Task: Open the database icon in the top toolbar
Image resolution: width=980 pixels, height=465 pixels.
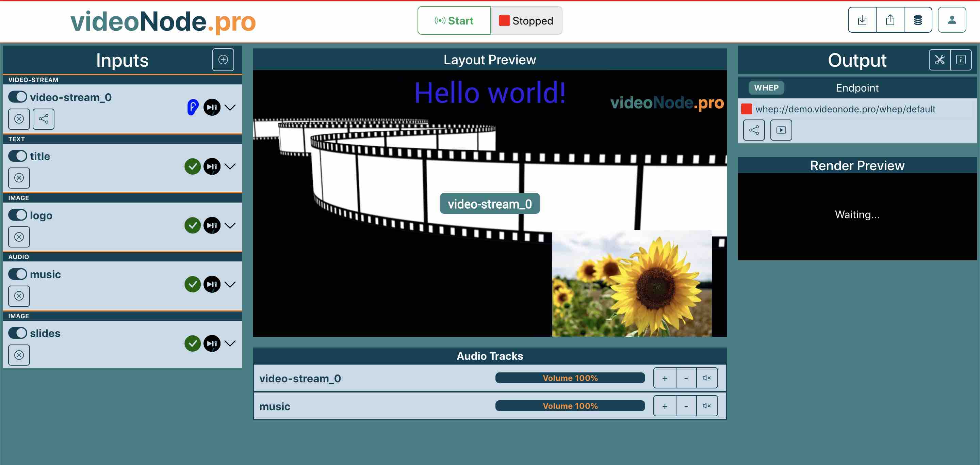Action: tap(918, 20)
